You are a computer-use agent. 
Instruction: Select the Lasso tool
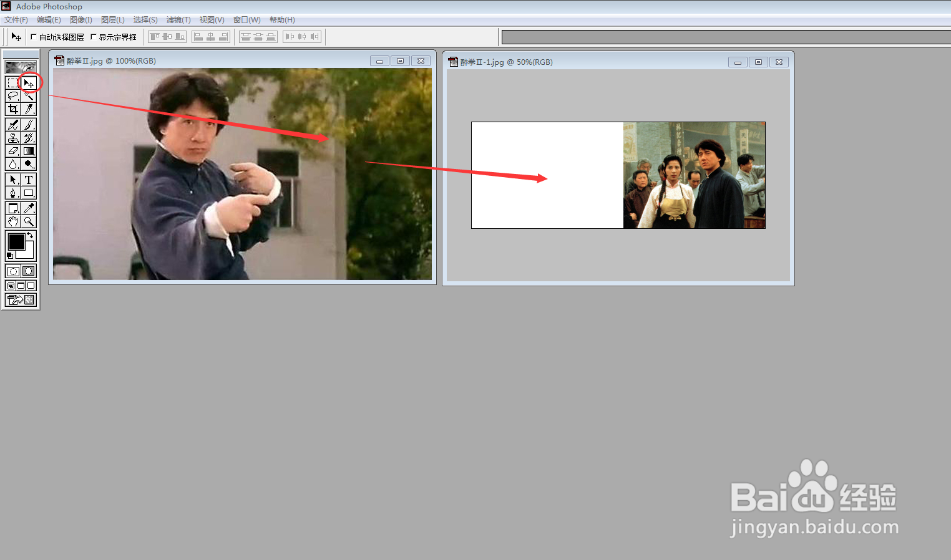pos(13,96)
